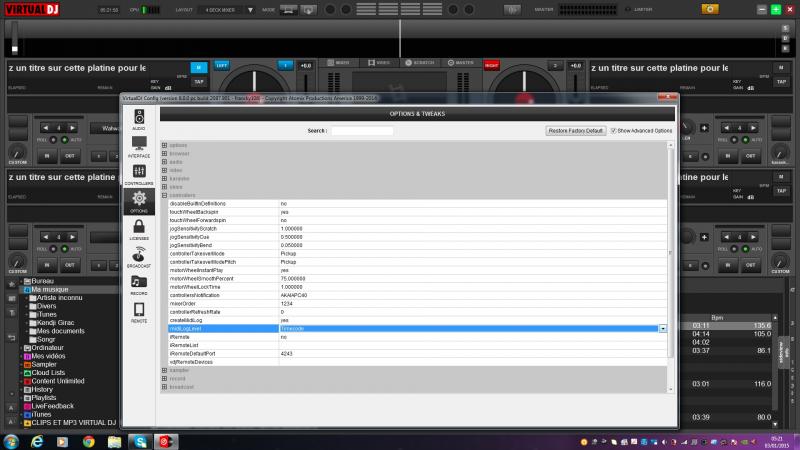Open the LiveFeedback entry

[x=53, y=406]
